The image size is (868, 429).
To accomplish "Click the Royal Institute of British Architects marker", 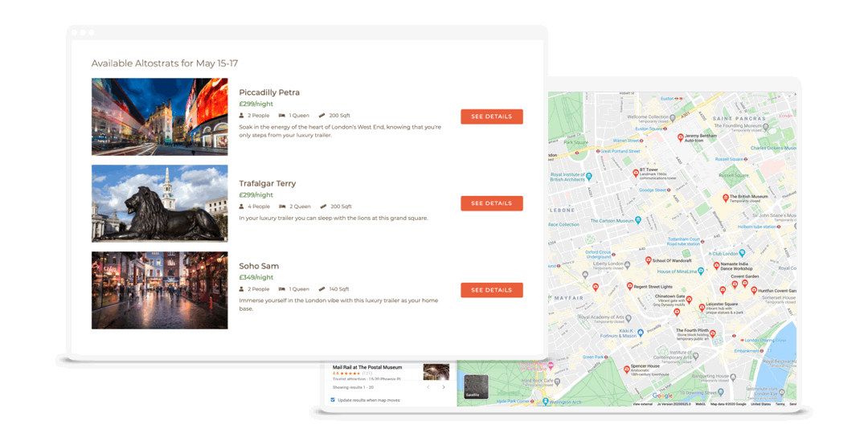I will click(589, 177).
